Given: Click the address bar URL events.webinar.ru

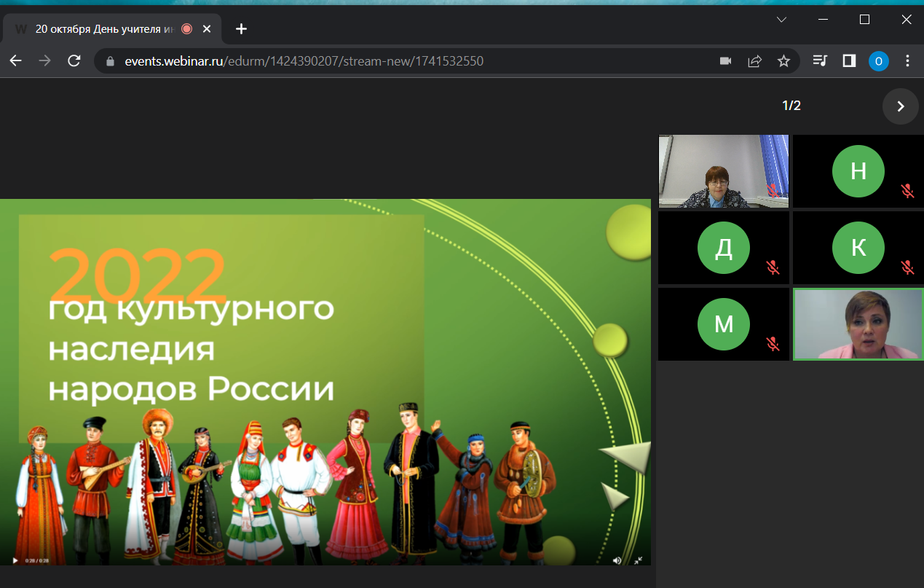Looking at the screenshot, I should 304,61.
